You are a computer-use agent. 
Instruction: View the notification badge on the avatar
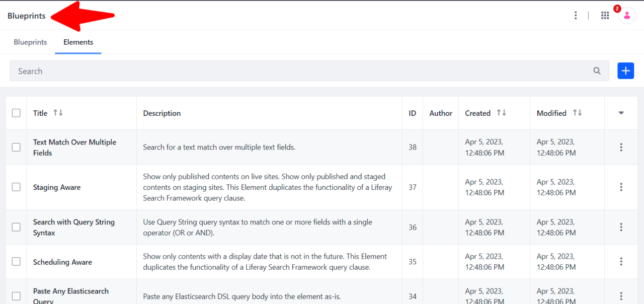tap(617, 8)
